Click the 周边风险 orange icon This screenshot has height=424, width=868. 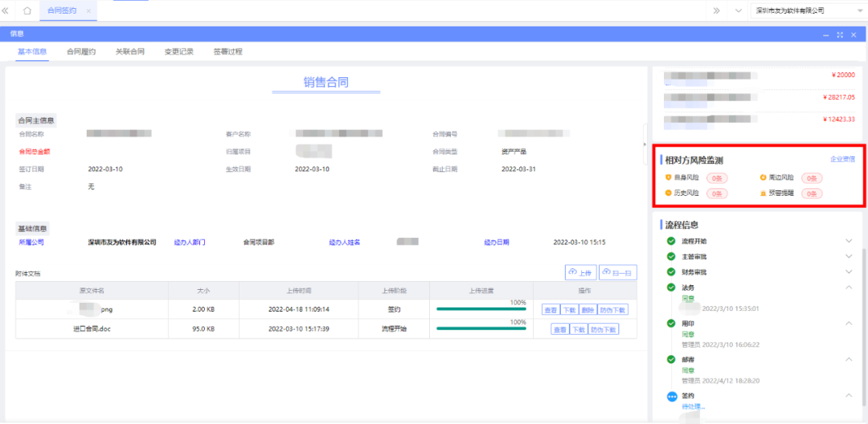tap(763, 178)
